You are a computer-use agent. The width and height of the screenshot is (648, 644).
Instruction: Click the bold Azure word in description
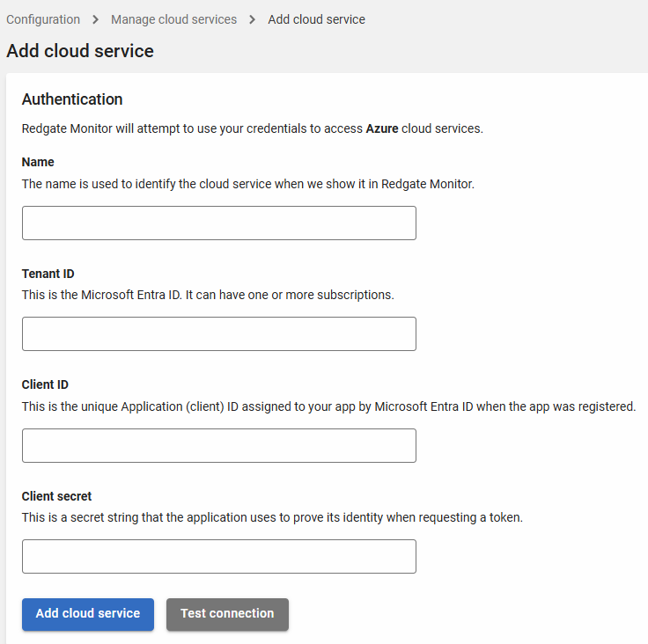click(x=382, y=128)
